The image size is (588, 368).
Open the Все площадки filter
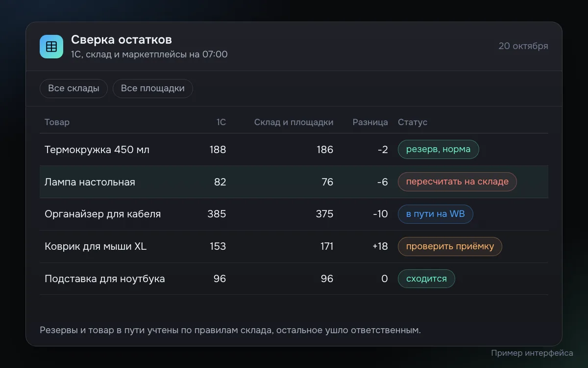tap(153, 88)
